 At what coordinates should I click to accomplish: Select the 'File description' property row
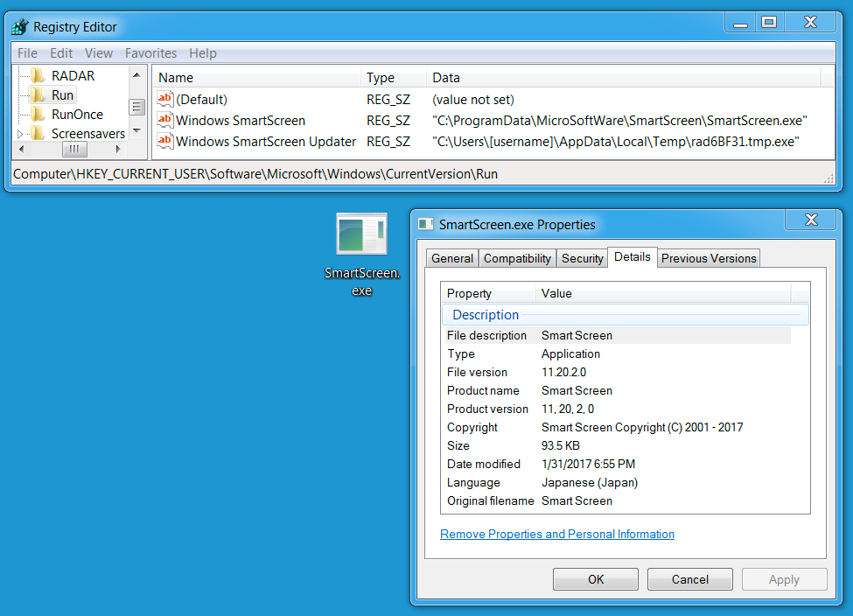pos(616,335)
